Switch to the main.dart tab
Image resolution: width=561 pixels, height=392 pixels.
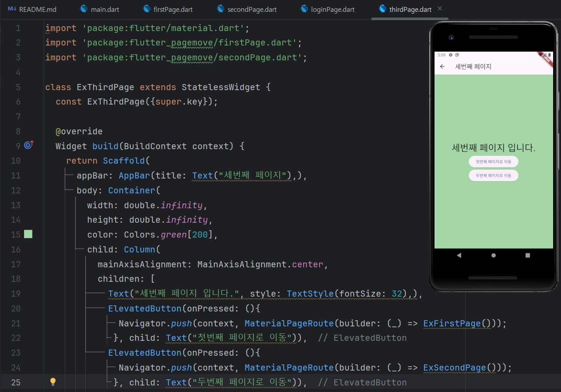pyautogui.click(x=100, y=9)
